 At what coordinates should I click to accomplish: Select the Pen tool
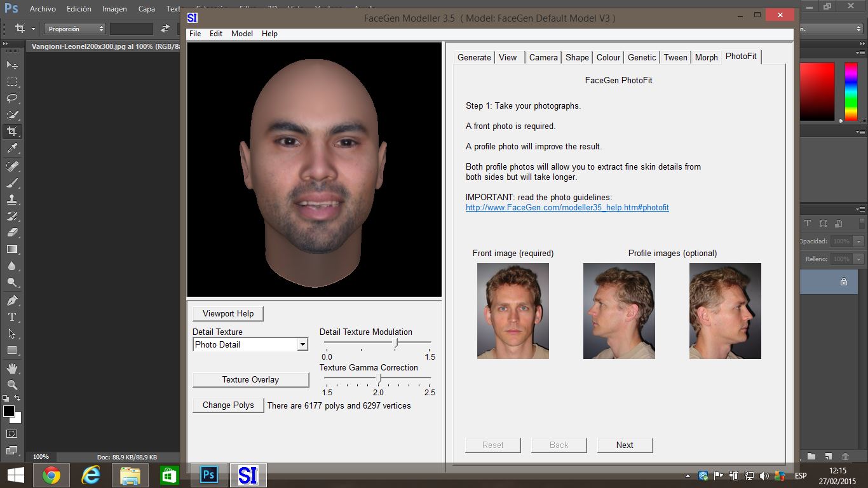12,300
